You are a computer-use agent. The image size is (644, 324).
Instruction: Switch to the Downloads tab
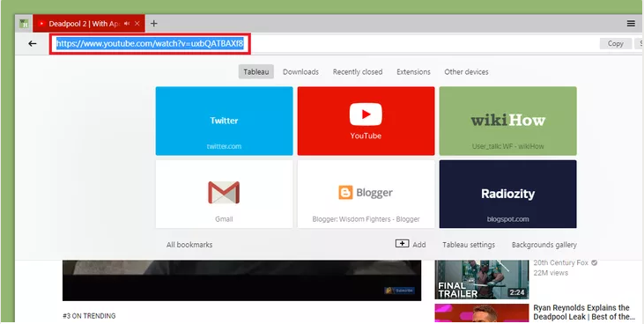coord(300,72)
